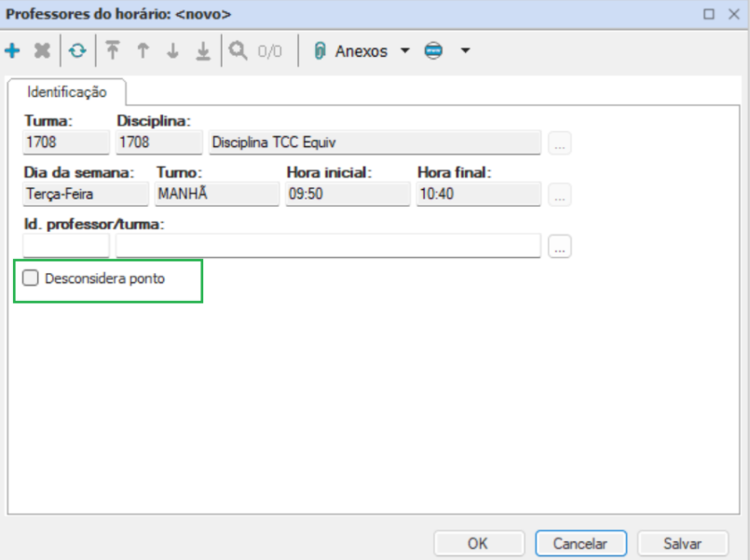Go to previous record up arrow
This screenshot has height=560, width=750.
143,50
